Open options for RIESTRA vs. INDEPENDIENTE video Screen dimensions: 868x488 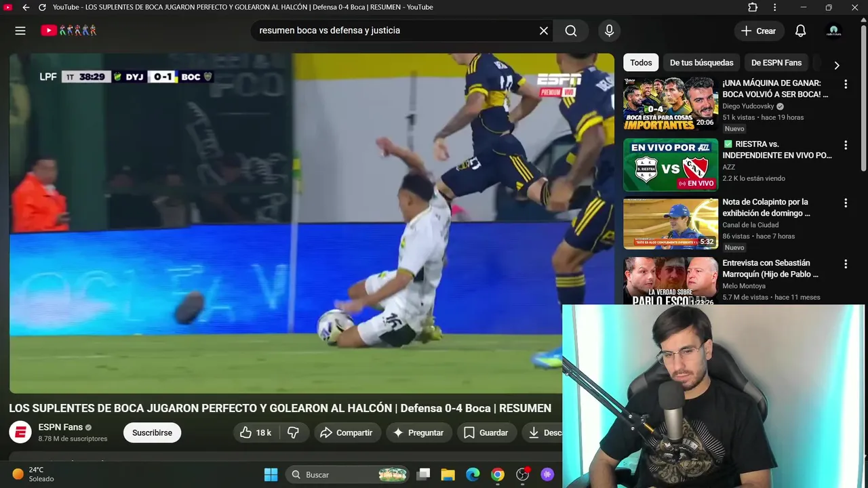coord(846,145)
